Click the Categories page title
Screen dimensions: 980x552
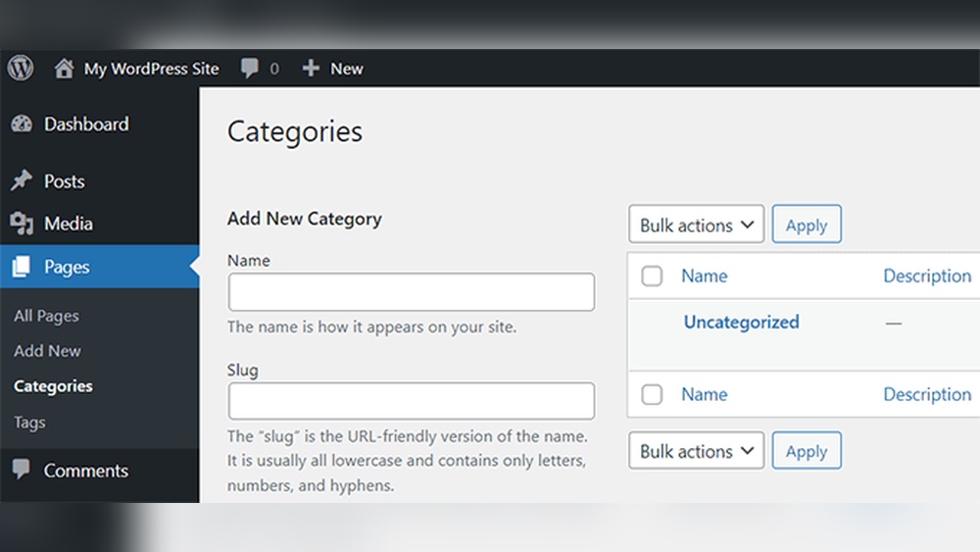tap(295, 132)
